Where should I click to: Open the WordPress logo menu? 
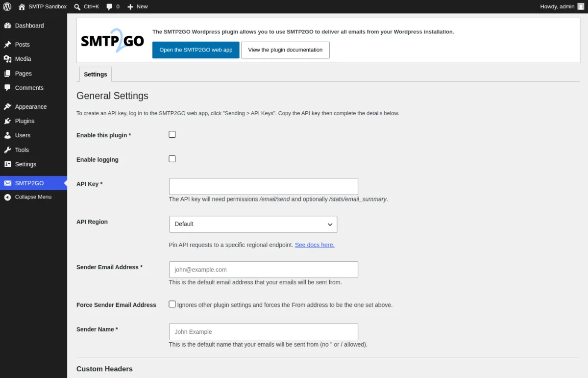pyautogui.click(x=7, y=6)
